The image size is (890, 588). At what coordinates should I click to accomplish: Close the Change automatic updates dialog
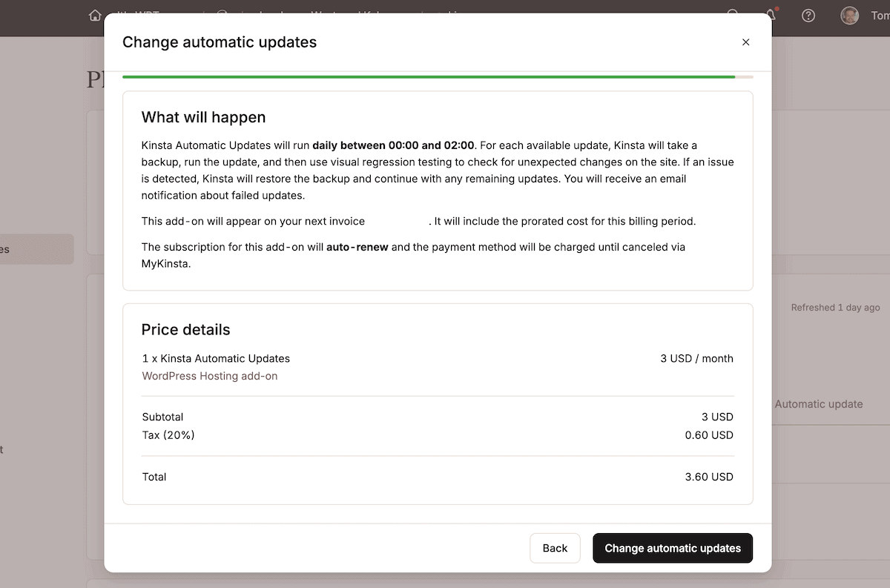[745, 42]
